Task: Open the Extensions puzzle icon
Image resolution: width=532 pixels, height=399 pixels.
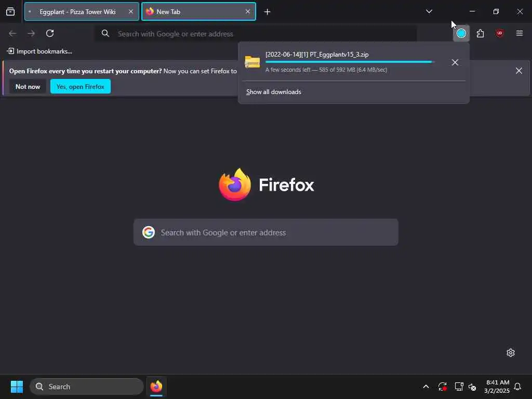Action: 480,33
